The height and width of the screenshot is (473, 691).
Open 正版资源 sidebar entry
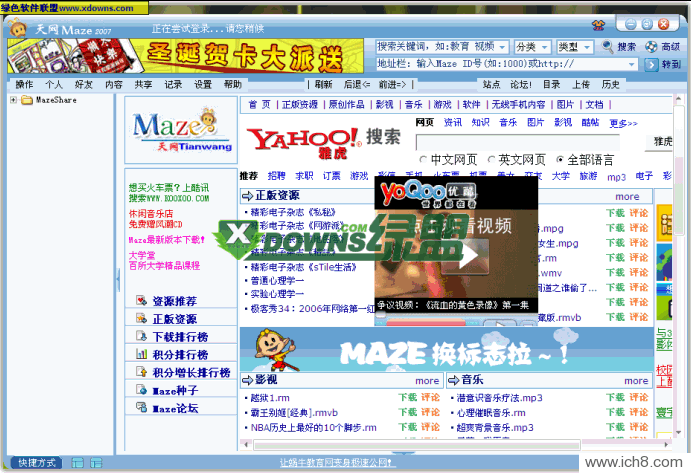point(175,319)
